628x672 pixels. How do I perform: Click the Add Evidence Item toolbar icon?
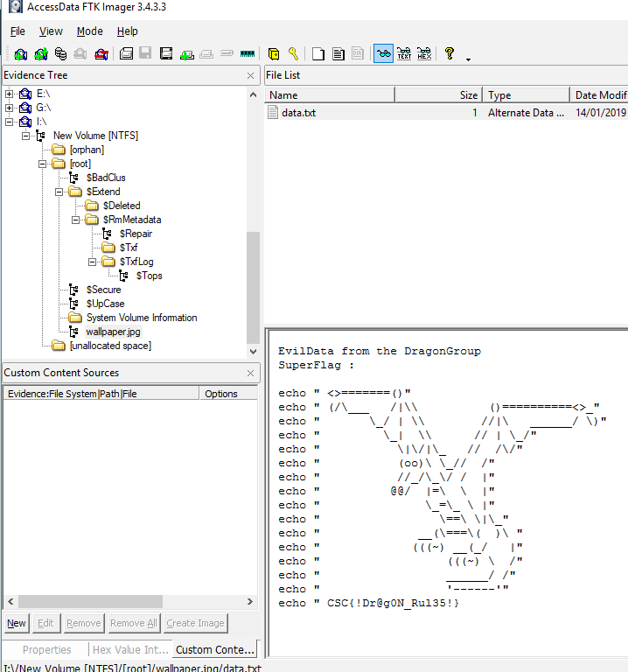(21, 54)
